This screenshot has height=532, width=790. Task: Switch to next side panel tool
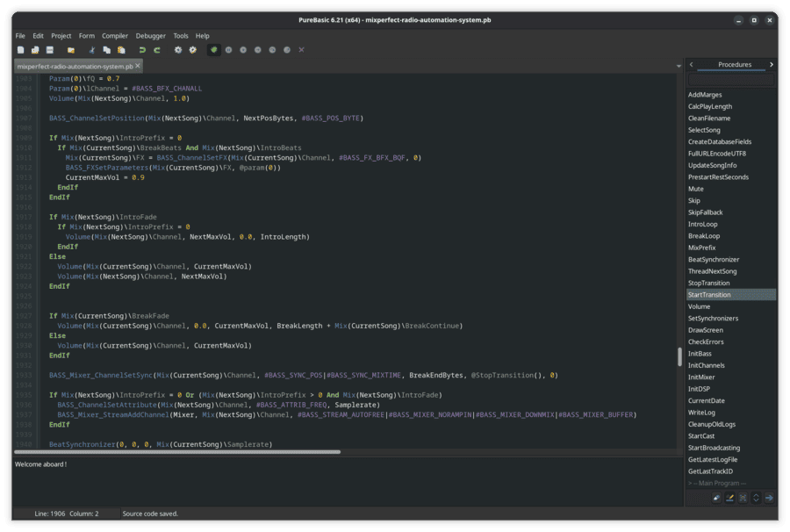(x=772, y=64)
